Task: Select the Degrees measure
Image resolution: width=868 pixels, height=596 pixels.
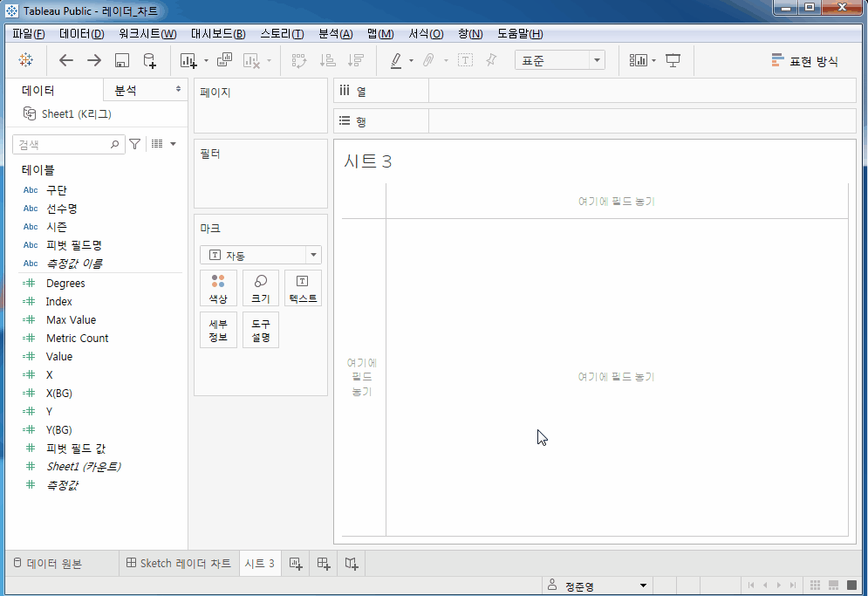Action: click(65, 283)
